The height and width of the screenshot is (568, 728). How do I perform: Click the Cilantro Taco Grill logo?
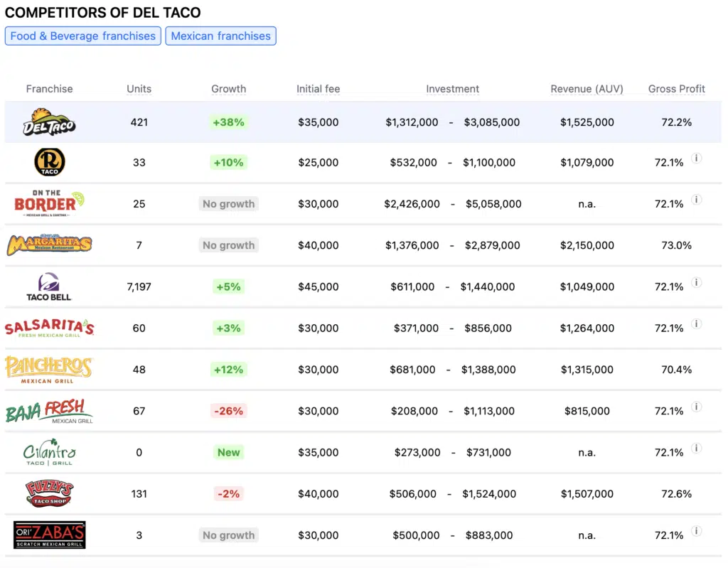(x=49, y=452)
